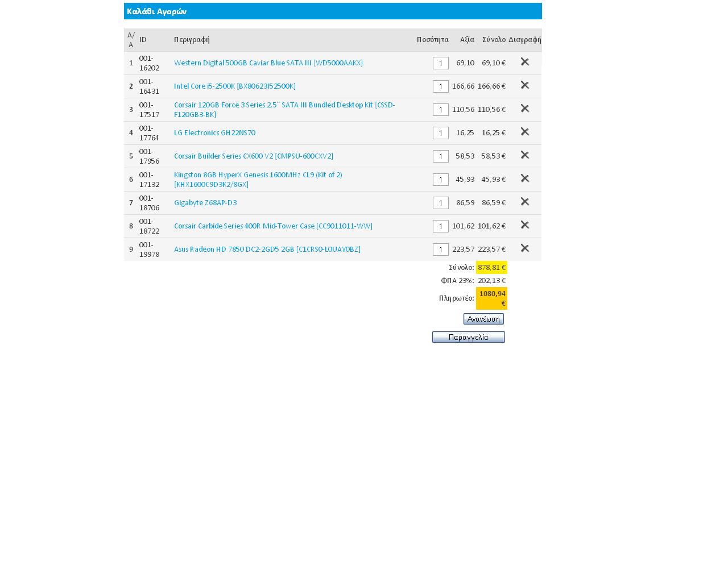The width and height of the screenshot is (728, 582).
Task: Open Corsair Builder Series CX600 V2 link
Action: 254,156
